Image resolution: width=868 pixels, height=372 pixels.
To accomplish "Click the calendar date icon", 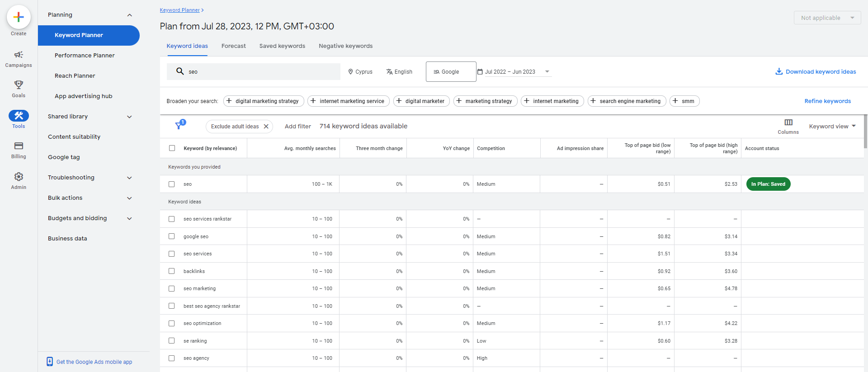I will coord(480,71).
